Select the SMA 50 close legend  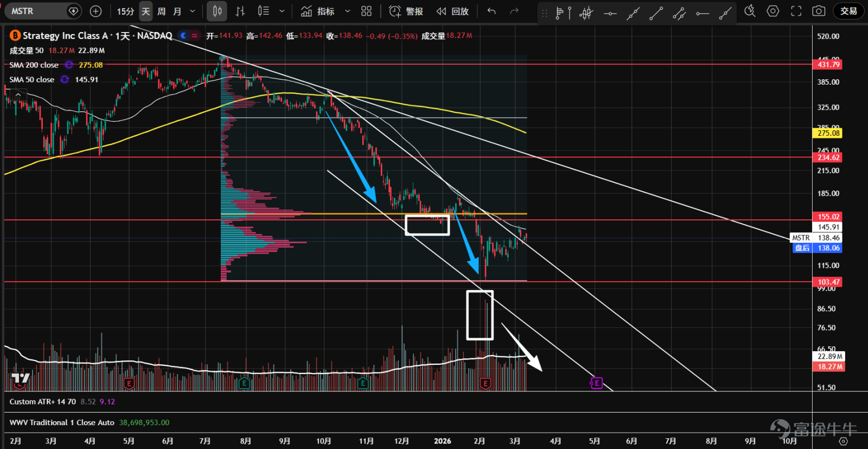pyautogui.click(x=32, y=79)
